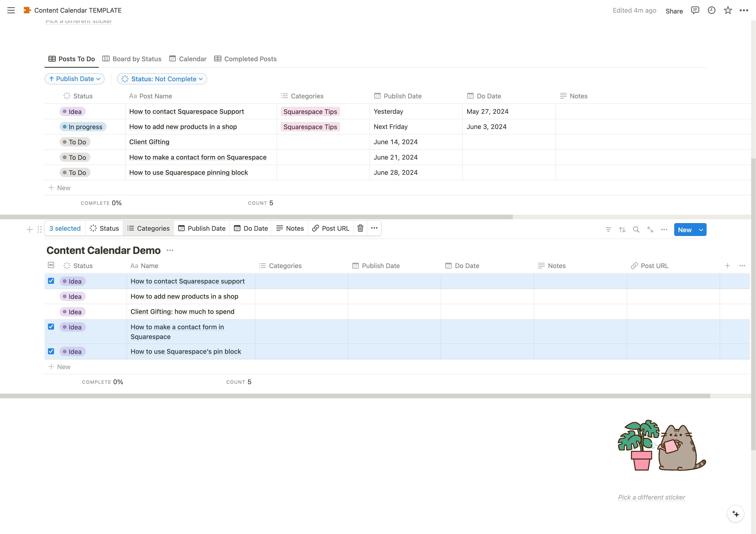Click the database search magnifier icon
Image resolution: width=756 pixels, height=534 pixels.
(636, 230)
